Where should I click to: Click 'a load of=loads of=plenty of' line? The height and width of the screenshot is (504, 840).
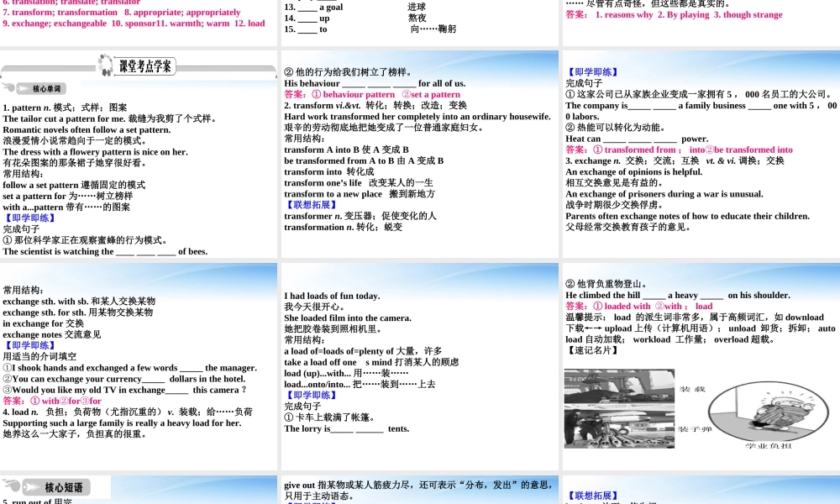tap(363, 351)
